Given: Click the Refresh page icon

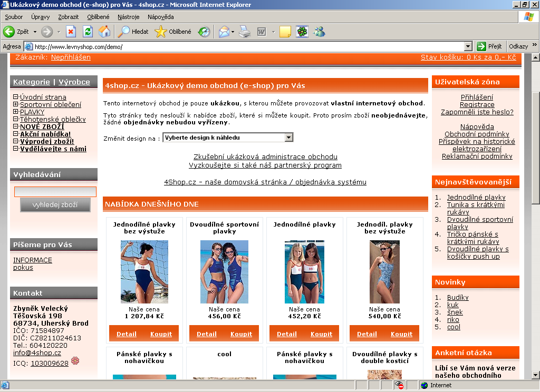Looking at the screenshot, I should pos(88,32).
